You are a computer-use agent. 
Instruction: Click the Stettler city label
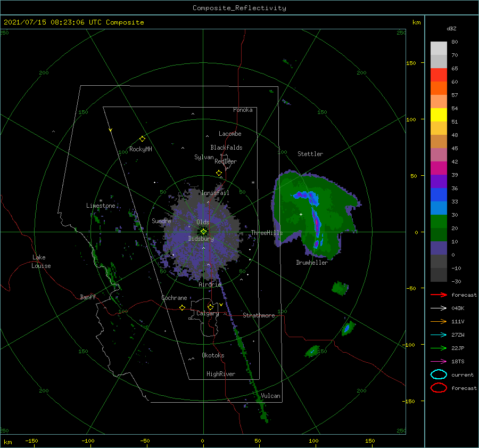[310, 154]
